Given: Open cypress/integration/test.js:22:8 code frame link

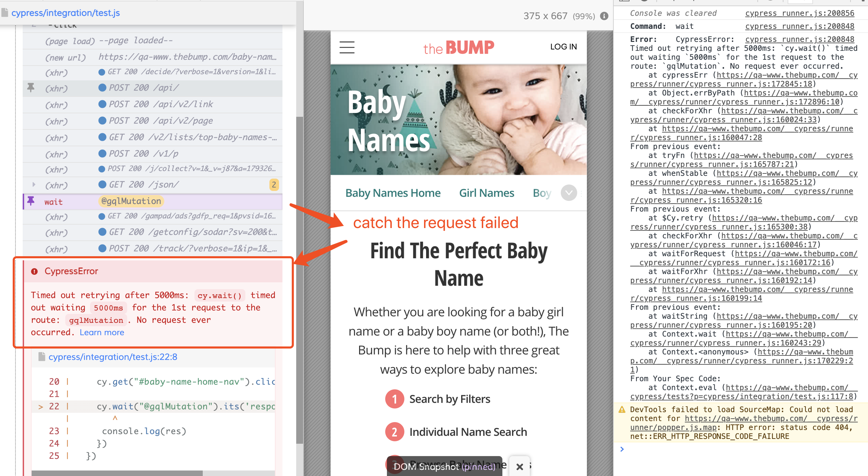Looking at the screenshot, I should click(113, 357).
